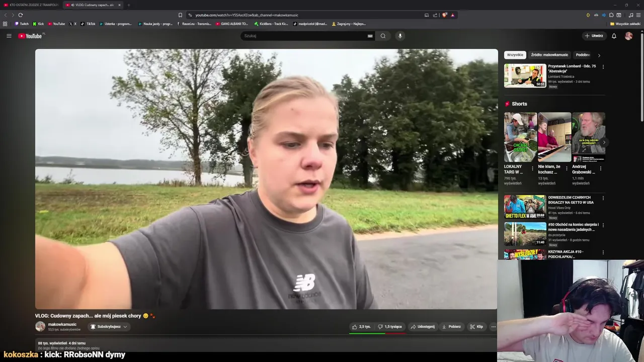644x362 pixels.
Task: Expand the video description box
Action: pyautogui.click(x=266, y=345)
